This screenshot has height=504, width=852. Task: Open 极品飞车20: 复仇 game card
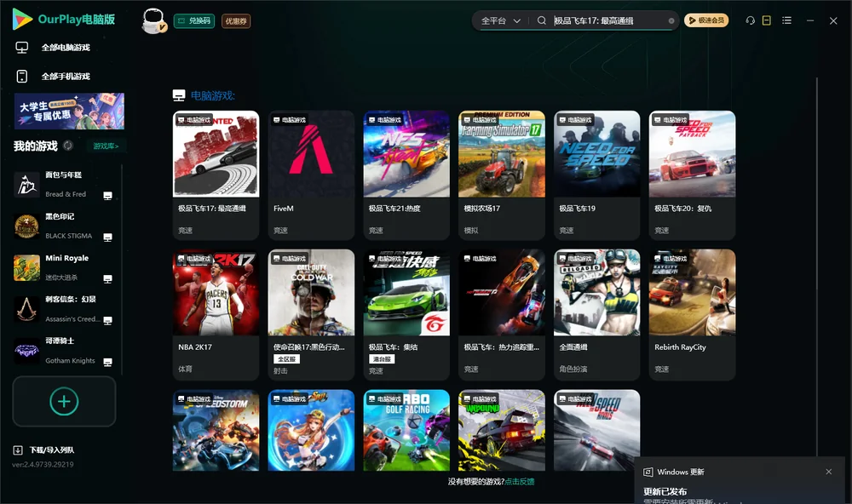click(x=692, y=175)
